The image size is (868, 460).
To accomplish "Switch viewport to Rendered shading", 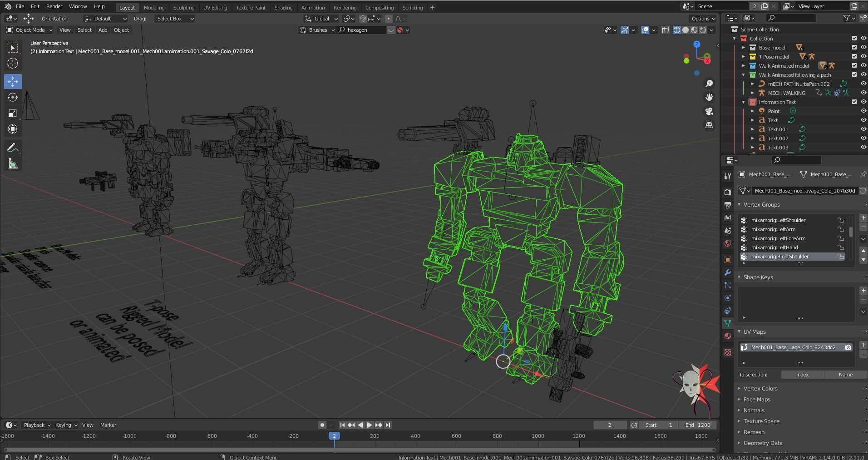I will [x=704, y=30].
